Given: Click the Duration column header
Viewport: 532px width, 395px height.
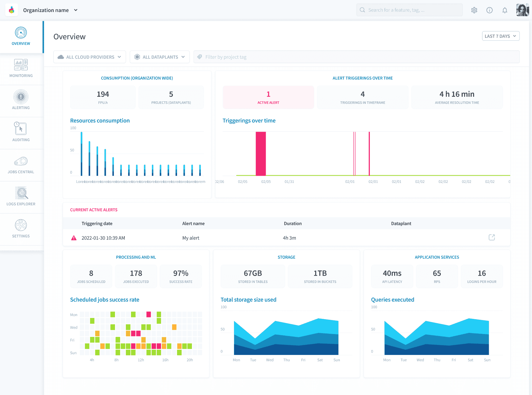Looking at the screenshot, I should (x=293, y=224).
